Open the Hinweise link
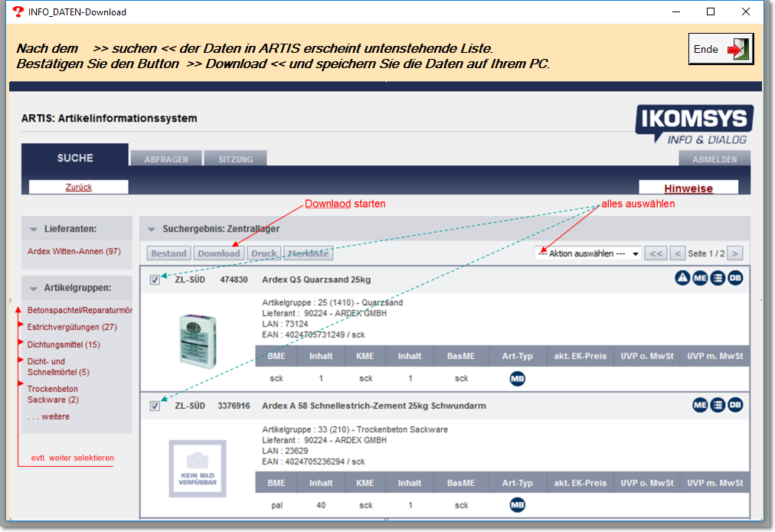This screenshot has width=775, height=532. point(688,188)
